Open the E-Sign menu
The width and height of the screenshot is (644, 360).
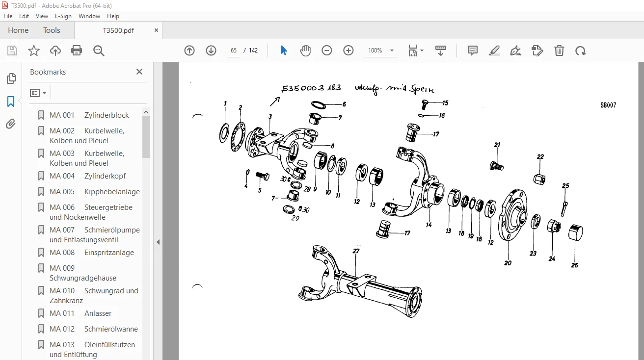coord(63,16)
